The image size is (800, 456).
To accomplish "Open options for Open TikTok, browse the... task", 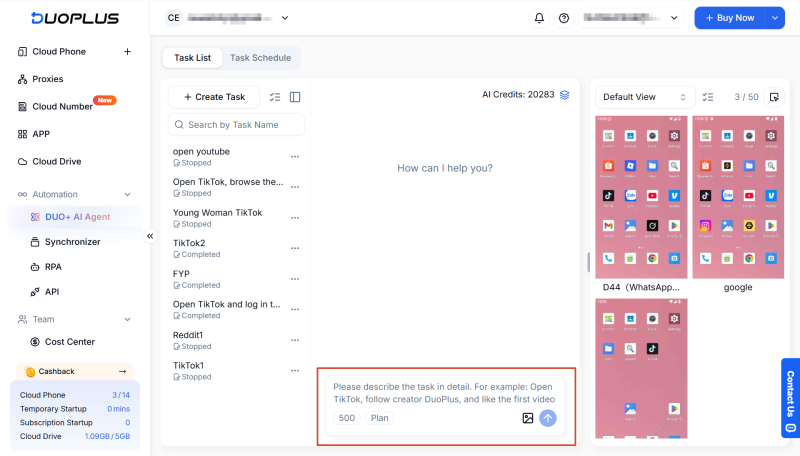I will 295,187.
